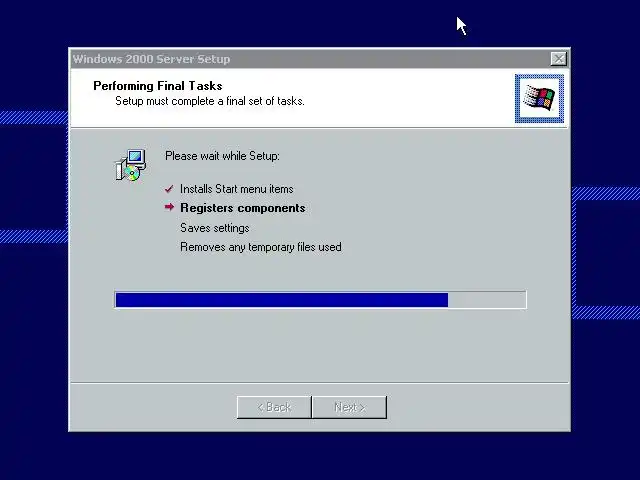Screen dimensions: 640x480
Task: Click the Next button
Action: coord(349,407)
